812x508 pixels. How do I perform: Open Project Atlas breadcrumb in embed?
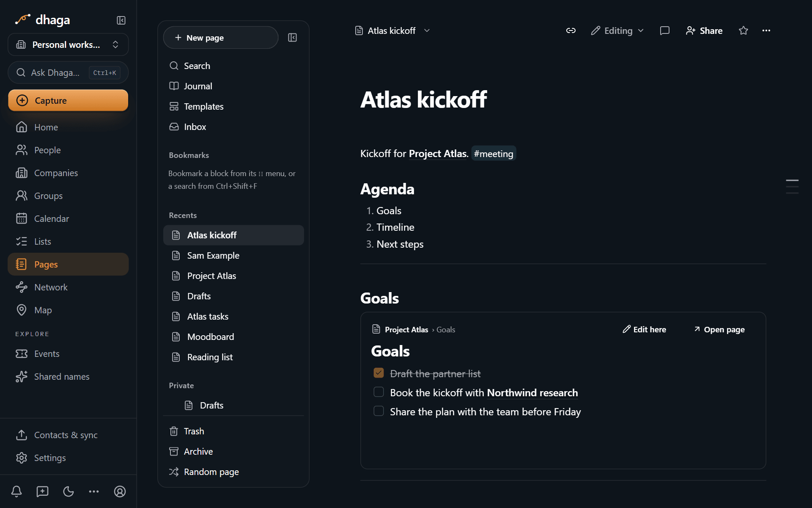tap(406, 330)
